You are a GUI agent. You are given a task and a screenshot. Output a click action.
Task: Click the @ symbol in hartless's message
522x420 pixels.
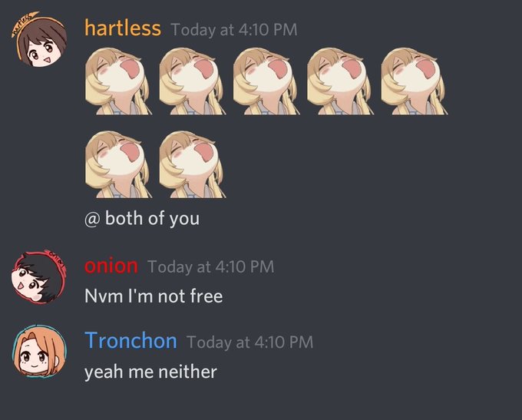click(x=91, y=220)
